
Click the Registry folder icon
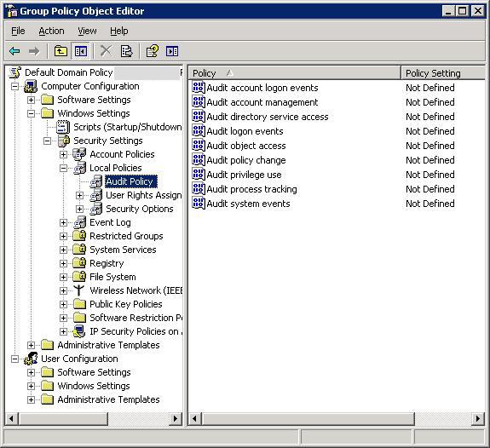tap(79, 263)
